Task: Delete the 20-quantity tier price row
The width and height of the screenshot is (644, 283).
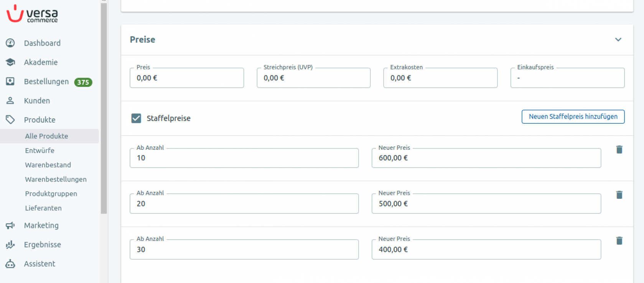Action: coord(619,195)
